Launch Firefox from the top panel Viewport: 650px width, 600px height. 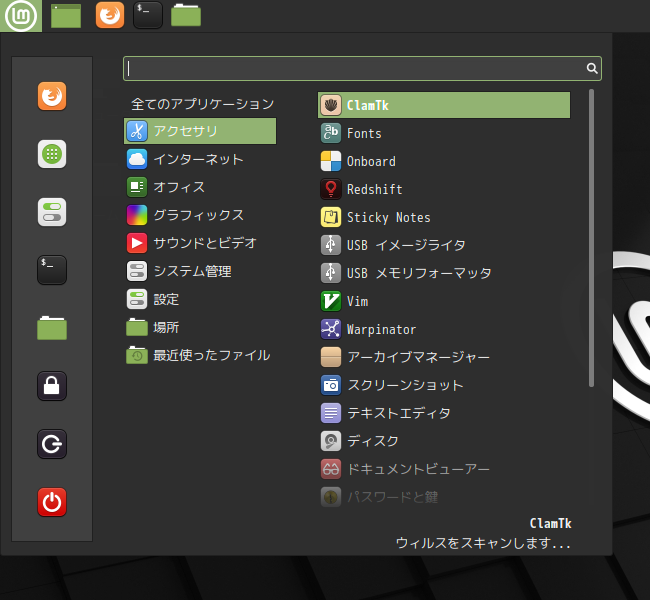click(110, 15)
